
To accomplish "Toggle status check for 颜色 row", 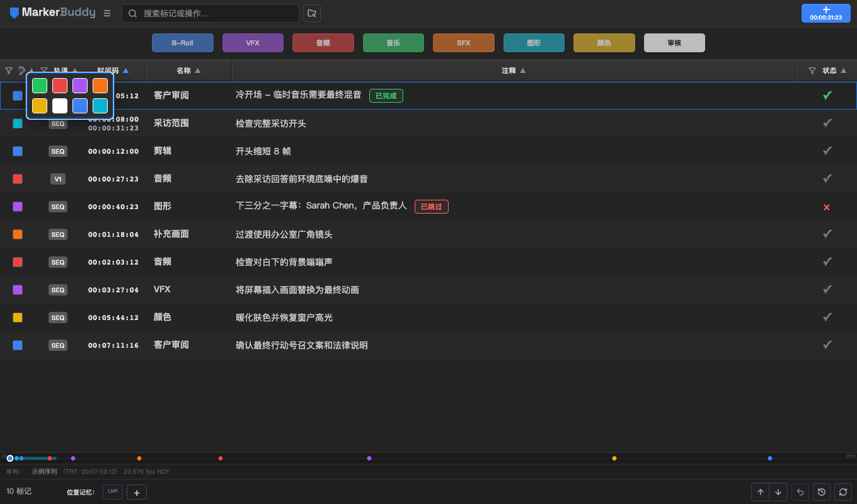I will [827, 318].
